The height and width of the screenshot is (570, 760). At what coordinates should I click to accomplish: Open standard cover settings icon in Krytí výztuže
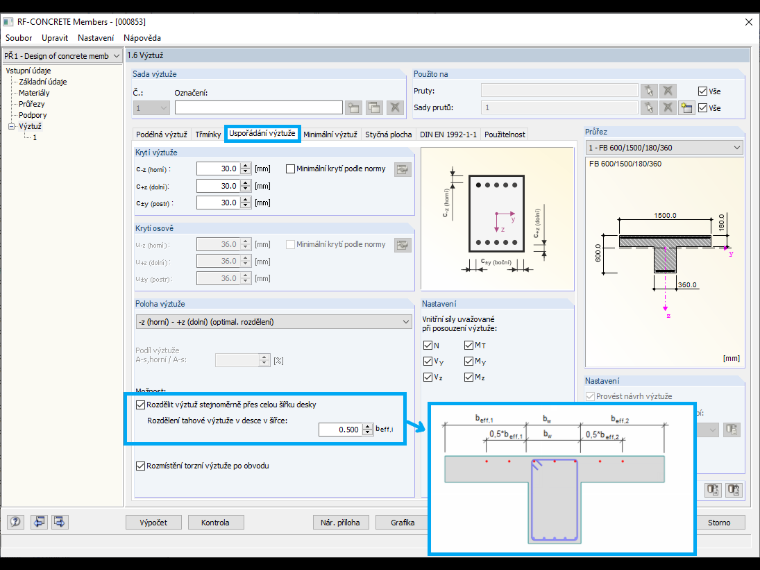402,169
